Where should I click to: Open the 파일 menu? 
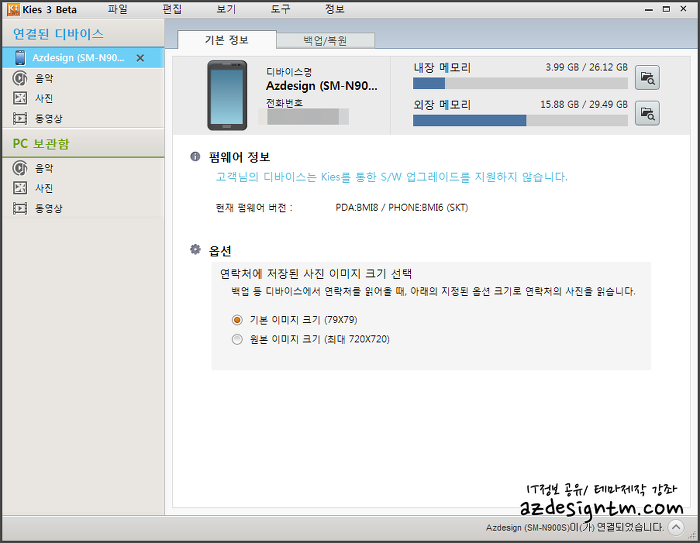click(117, 9)
